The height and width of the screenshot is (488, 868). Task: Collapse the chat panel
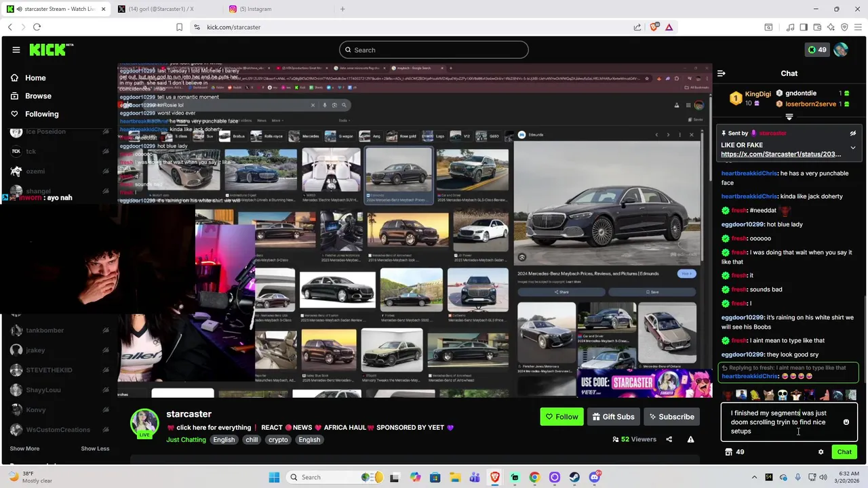(x=722, y=73)
